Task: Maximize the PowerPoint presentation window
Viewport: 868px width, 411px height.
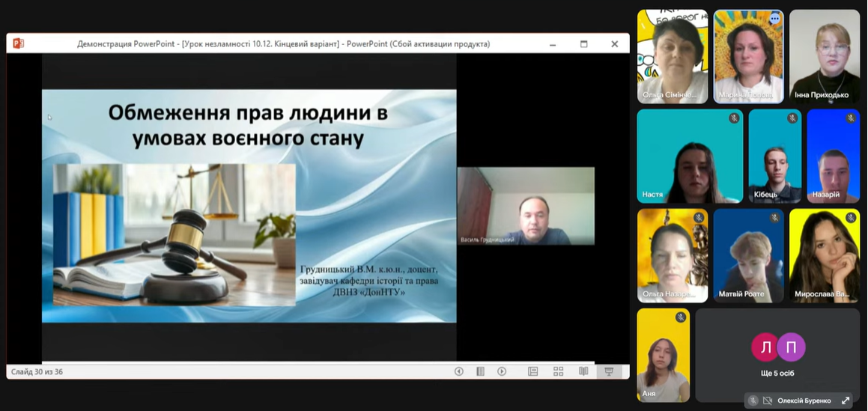Action: (x=583, y=44)
